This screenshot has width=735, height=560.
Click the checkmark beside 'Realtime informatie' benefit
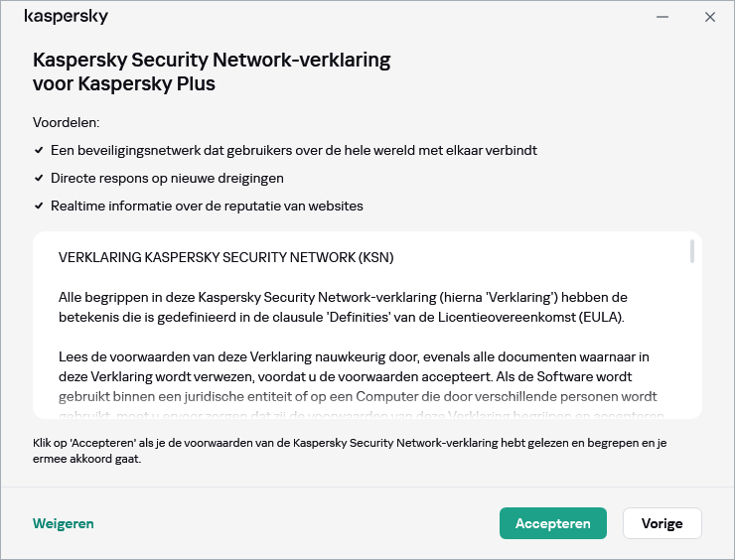tap(39, 207)
